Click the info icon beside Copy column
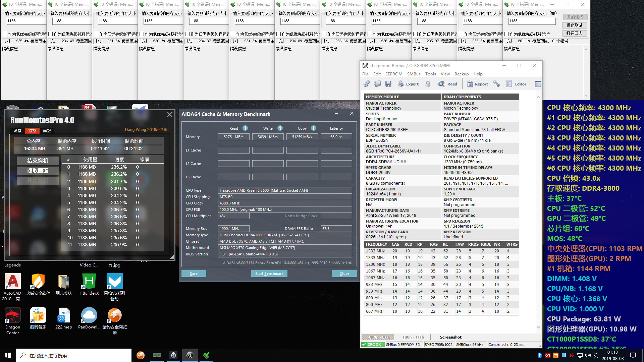Viewport: 644px width, 362px height. (314, 128)
